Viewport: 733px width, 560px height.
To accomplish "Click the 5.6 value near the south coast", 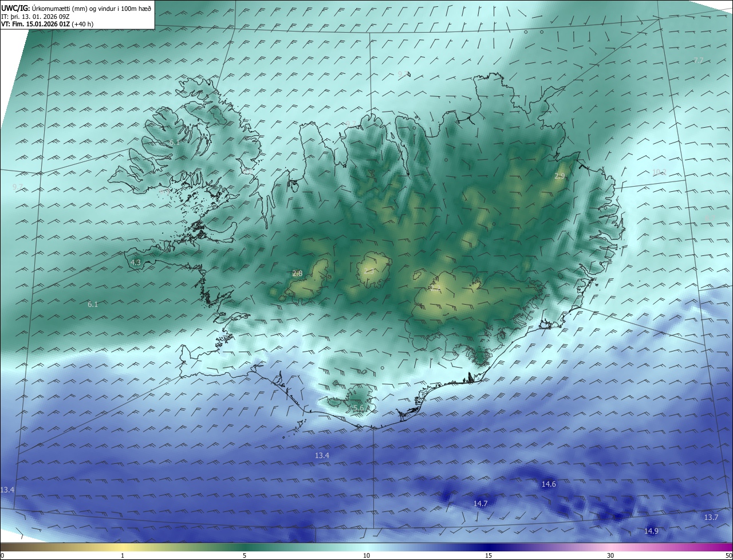I will [358, 408].
